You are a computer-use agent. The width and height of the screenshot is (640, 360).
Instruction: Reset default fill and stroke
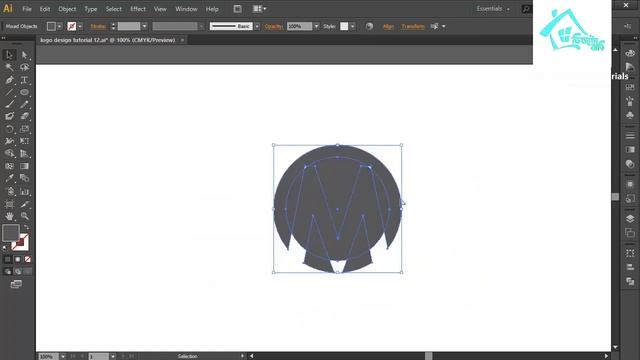[5, 248]
